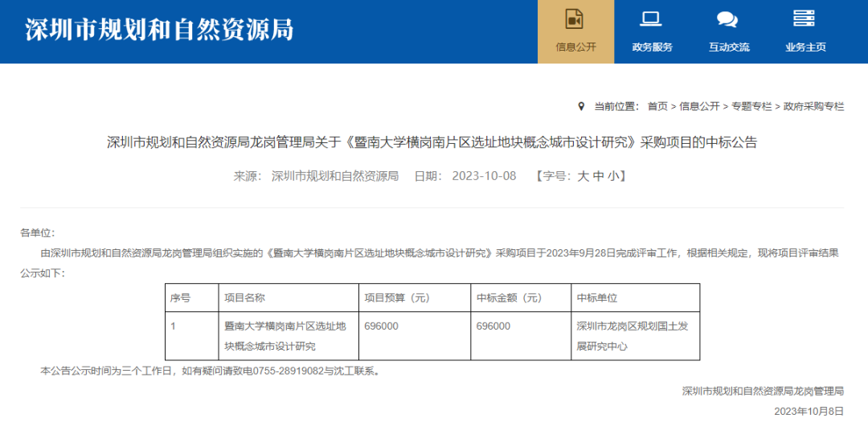868x435 pixels.
Task: Click the closing date 2023年10月8日
Action: [809, 411]
